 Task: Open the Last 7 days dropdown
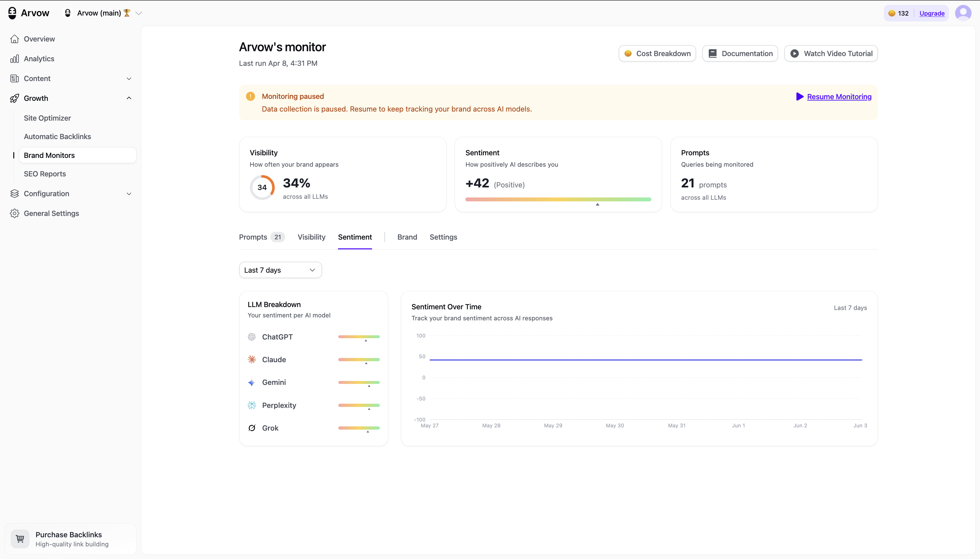point(281,270)
